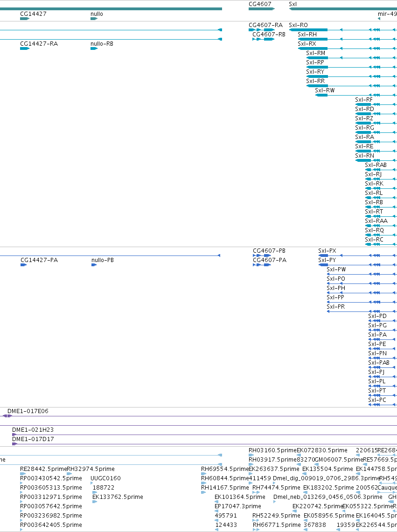
Task: Select transcript Sxl-RO
Action: coord(298,25)
